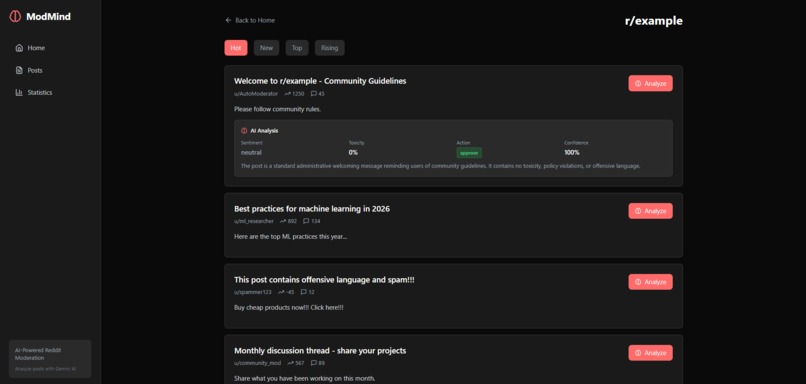Image resolution: width=806 pixels, height=384 pixels.
Task: Click the AI Analysis header icon
Action: coord(244,131)
